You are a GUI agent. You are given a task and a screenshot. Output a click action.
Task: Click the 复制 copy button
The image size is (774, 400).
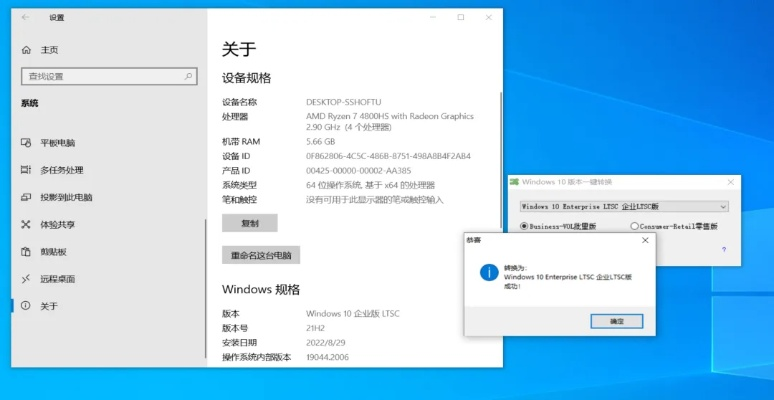coord(250,223)
